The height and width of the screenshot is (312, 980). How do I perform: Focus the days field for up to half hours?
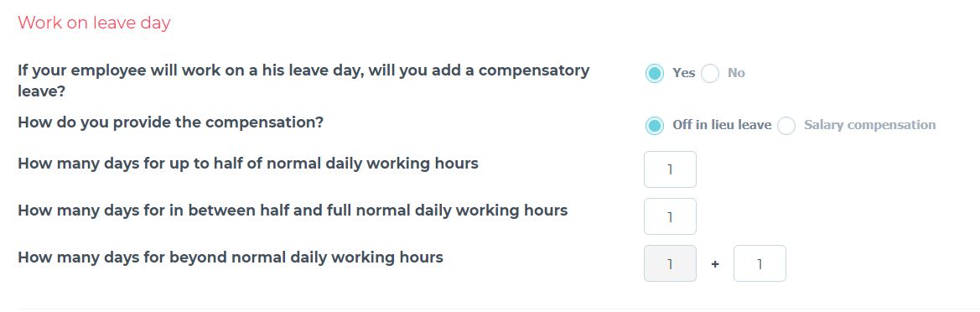pyautogui.click(x=670, y=169)
